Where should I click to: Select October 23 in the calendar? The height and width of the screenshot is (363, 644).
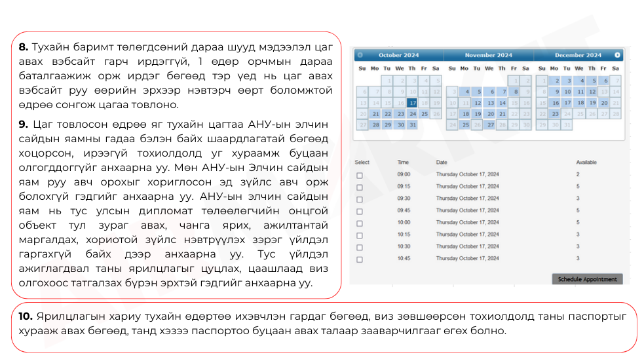(x=400, y=114)
